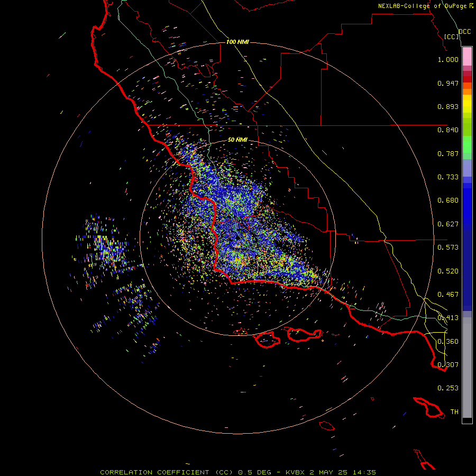Viewport: 476px width, 476px height.
Task: Click the KVBX radar site identifier
Action: click(x=296, y=472)
